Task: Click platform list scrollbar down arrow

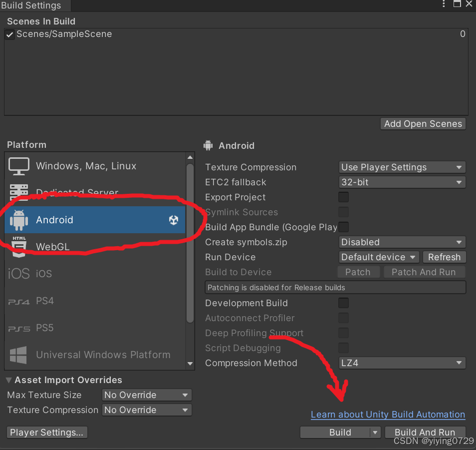Action: pos(190,364)
